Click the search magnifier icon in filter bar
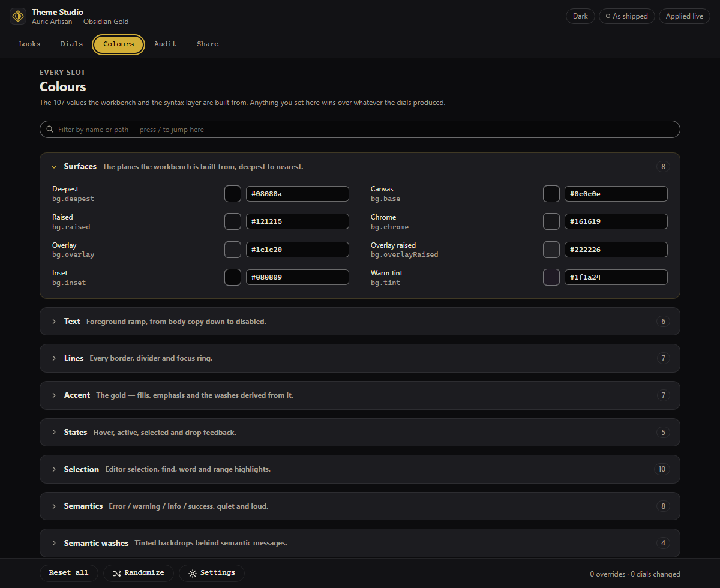The width and height of the screenshot is (720, 588). click(50, 130)
